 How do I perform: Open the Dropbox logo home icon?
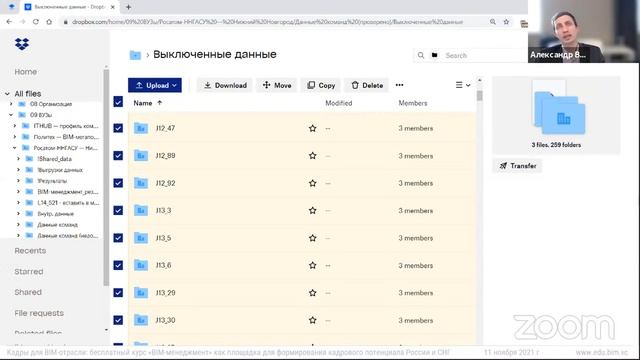pos(22,44)
